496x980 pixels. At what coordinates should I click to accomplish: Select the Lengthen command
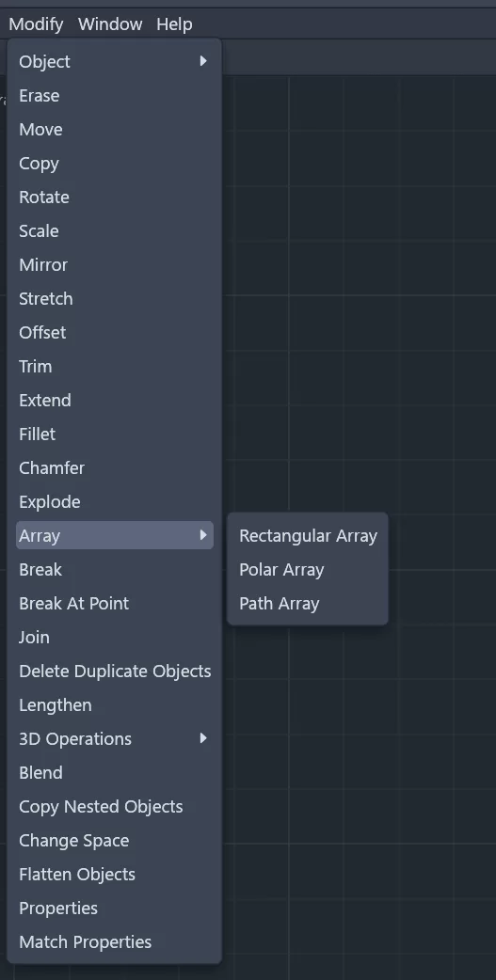115,704
